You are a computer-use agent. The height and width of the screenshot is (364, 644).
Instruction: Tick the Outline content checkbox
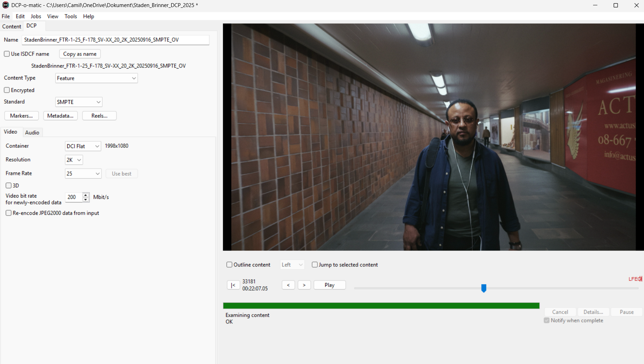[x=229, y=265]
